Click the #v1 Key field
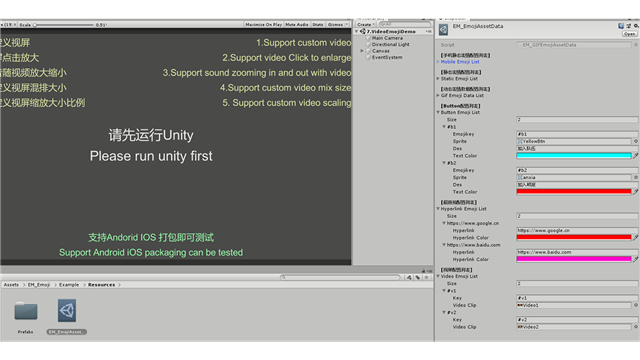This screenshot has width=640, height=360. (x=577, y=298)
